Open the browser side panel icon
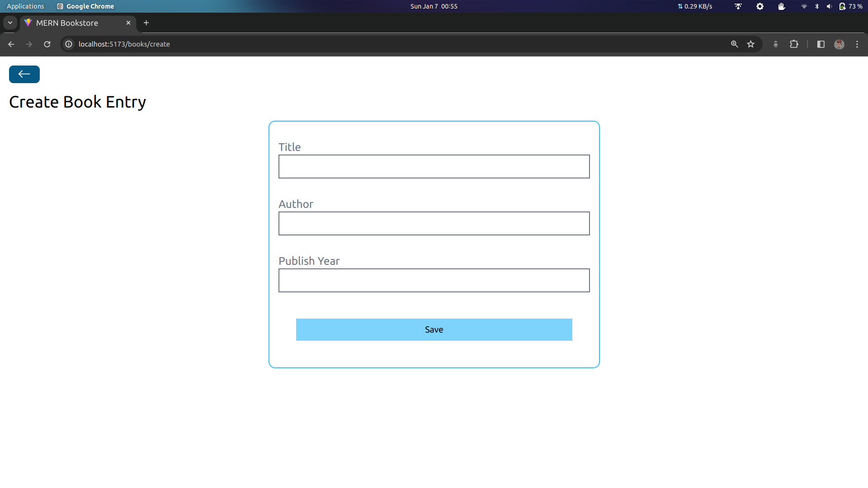 tap(821, 44)
